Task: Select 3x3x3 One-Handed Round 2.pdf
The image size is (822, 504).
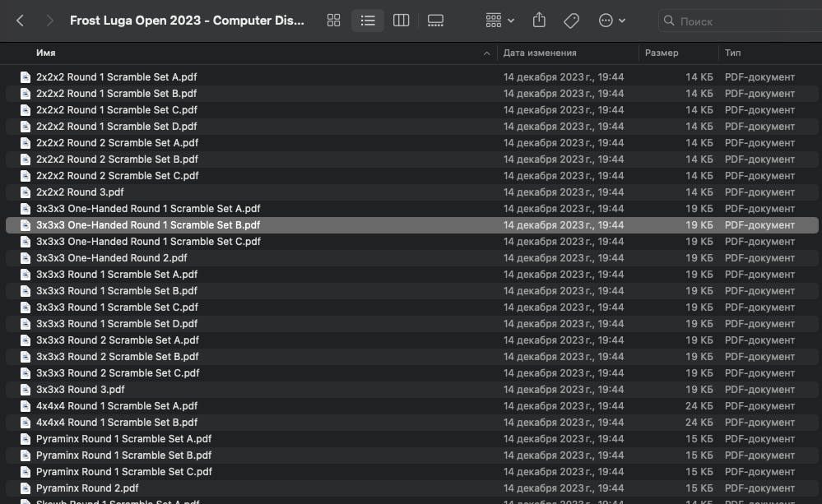Action: (111, 258)
